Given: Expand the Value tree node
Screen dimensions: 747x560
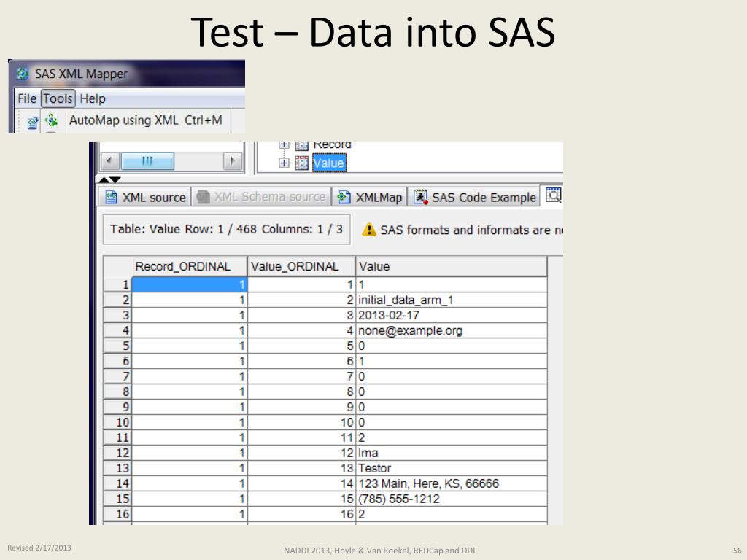Looking at the screenshot, I should (x=284, y=163).
